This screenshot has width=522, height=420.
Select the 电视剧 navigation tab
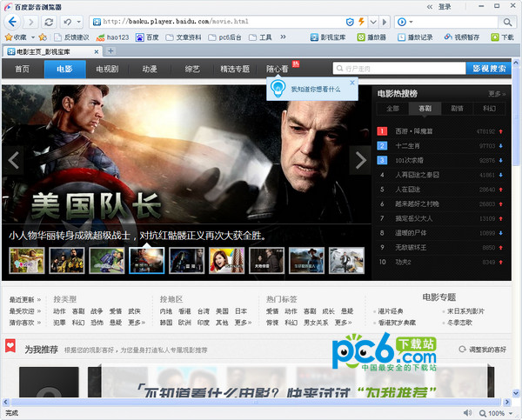pos(107,69)
